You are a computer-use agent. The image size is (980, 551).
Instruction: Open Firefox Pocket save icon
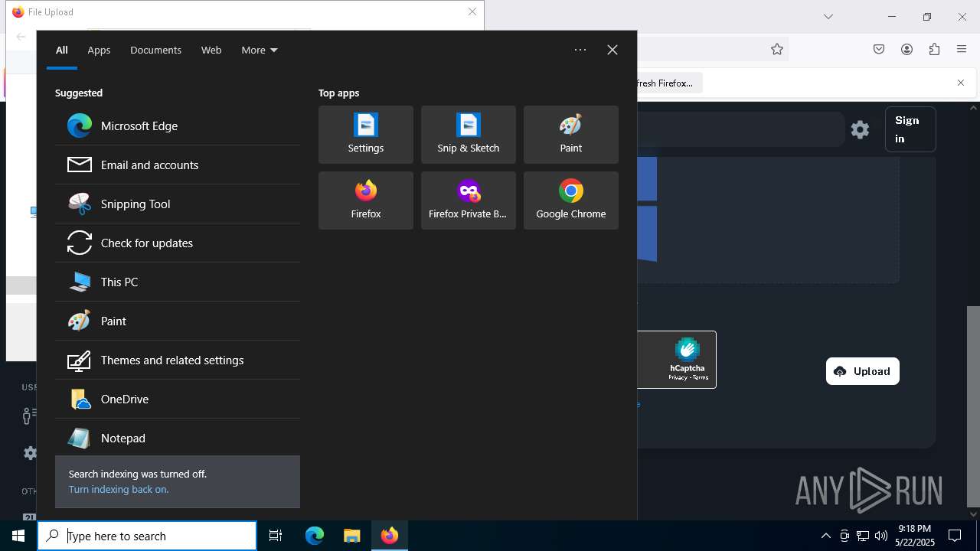click(879, 49)
